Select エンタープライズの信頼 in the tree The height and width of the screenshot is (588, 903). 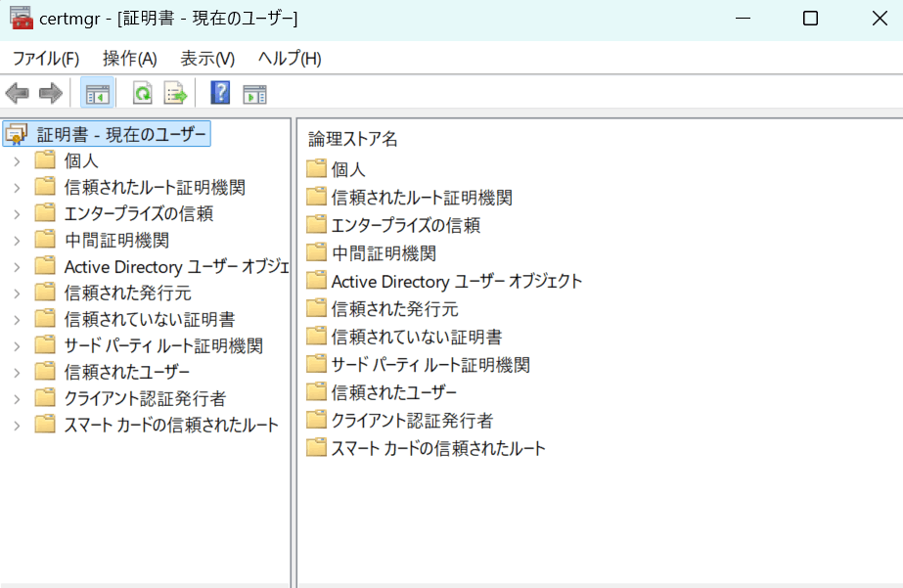pyautogui.click(x=139, y=213)
